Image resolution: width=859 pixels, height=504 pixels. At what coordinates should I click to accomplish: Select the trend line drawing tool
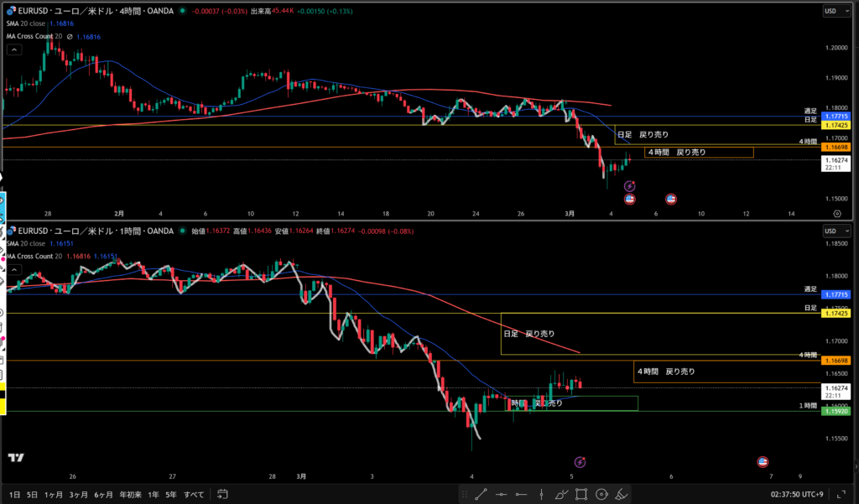point(481,494)
